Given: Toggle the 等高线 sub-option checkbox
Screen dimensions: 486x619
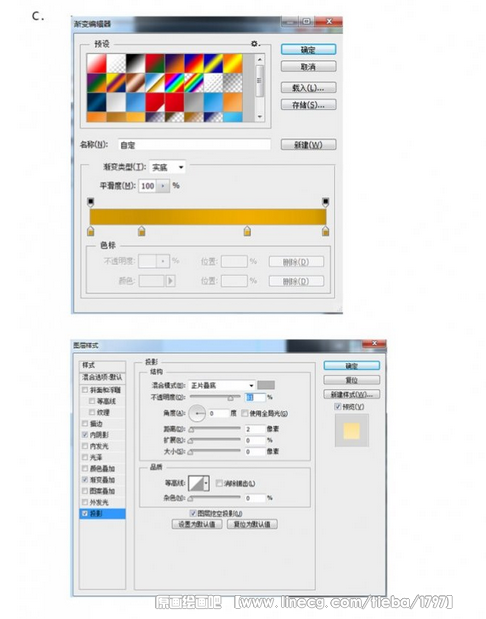Looking at the screenshot, I should point(92,401).
